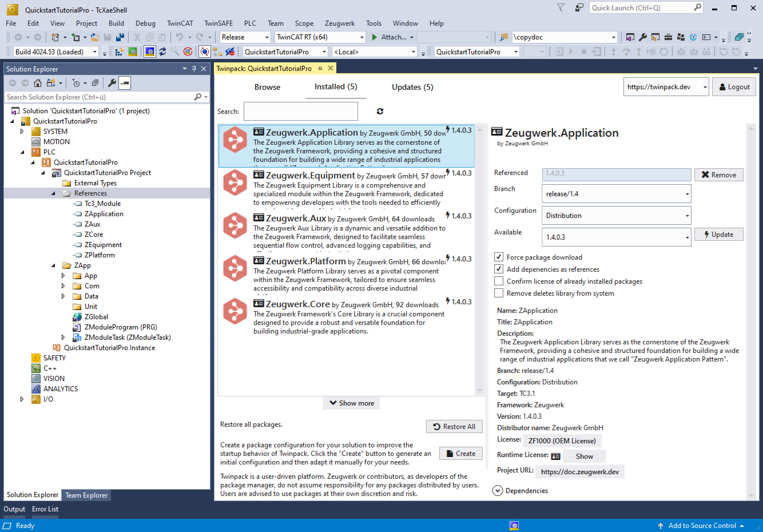The width and height of the screenshot is (763, 532).
Task: Click the Logout button
Action: point(734,87)
